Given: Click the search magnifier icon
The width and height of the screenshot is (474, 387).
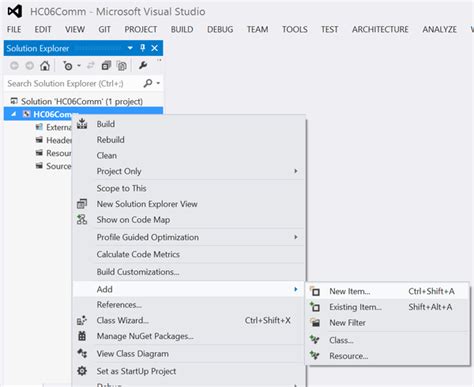Looking at the screenshot, I should pos(148,83).
